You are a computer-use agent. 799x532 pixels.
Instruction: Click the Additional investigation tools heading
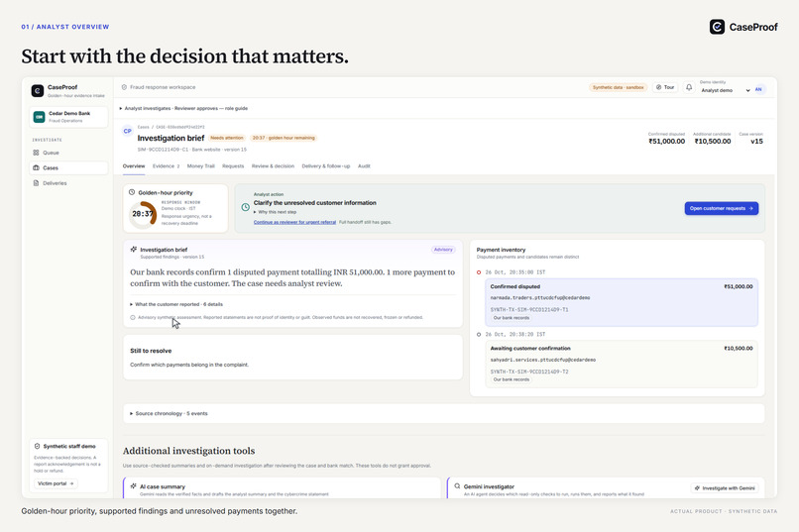[x=188, y=451]
